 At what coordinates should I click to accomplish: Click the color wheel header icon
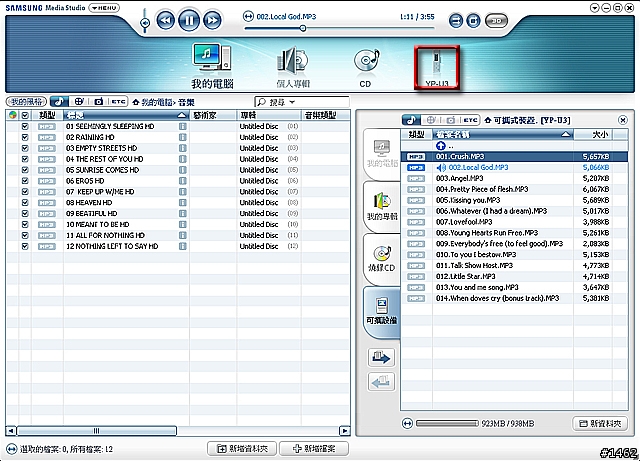(13, 116)
